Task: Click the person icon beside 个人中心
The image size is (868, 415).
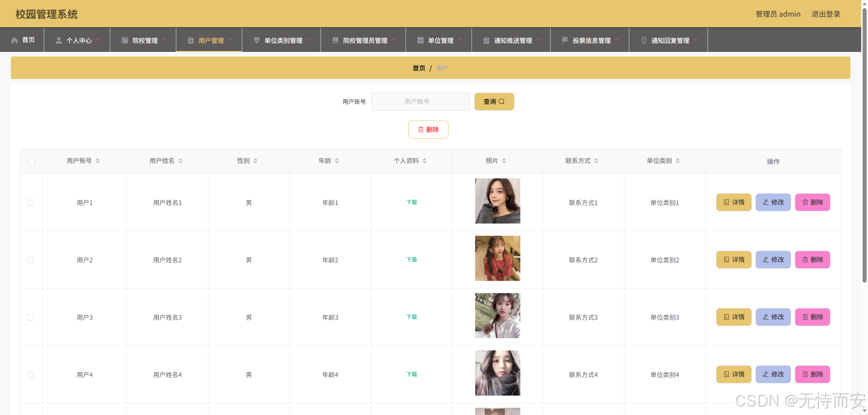Action: pyautogui.click(x=59, y=40)
